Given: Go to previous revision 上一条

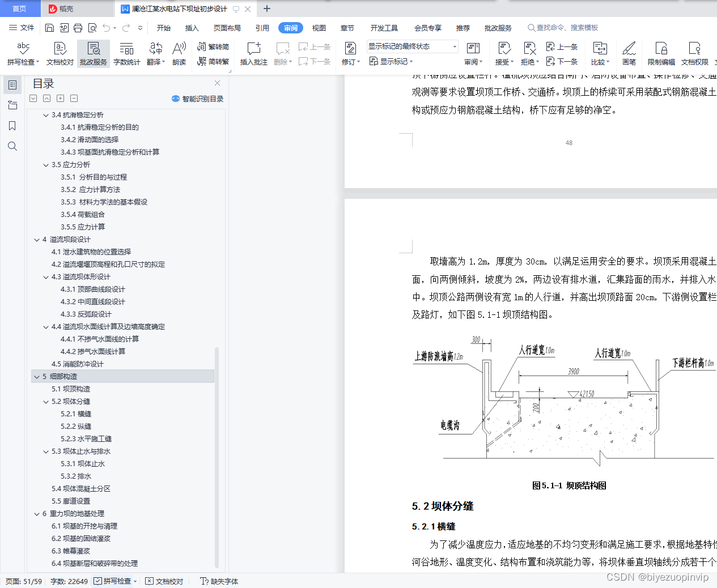Looking at the screenshot, I should tap(562, 47).
